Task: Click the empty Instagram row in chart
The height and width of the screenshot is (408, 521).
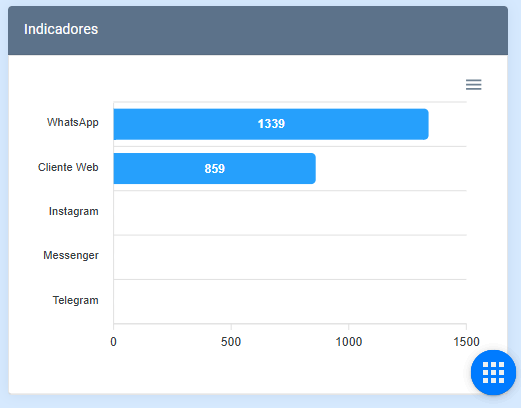Action: tap(290, 213)
